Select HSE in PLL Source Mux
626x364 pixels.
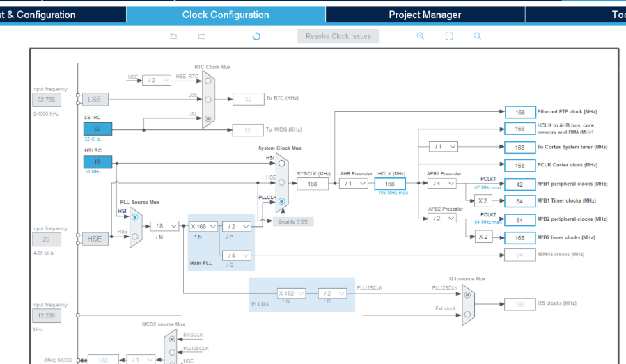tap(135, 236)
